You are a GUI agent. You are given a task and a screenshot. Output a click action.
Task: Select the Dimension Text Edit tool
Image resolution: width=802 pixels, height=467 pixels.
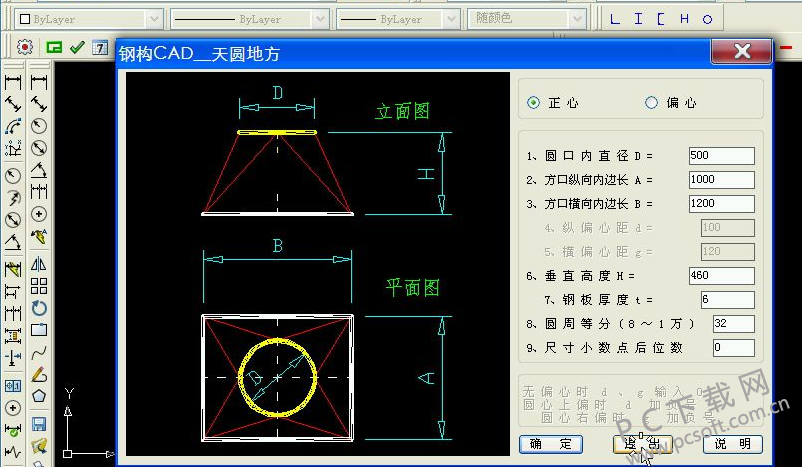tap(39, 236)
